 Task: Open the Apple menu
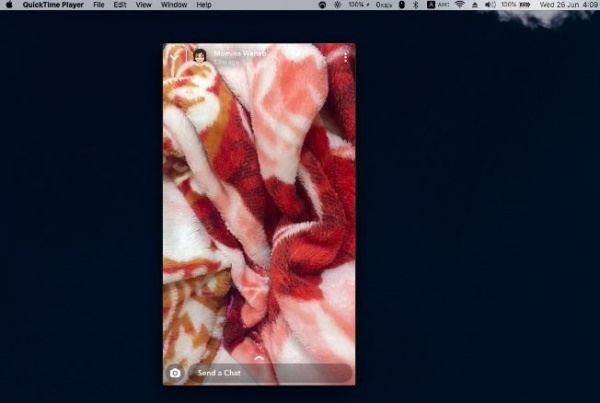[x=9, y=5]
